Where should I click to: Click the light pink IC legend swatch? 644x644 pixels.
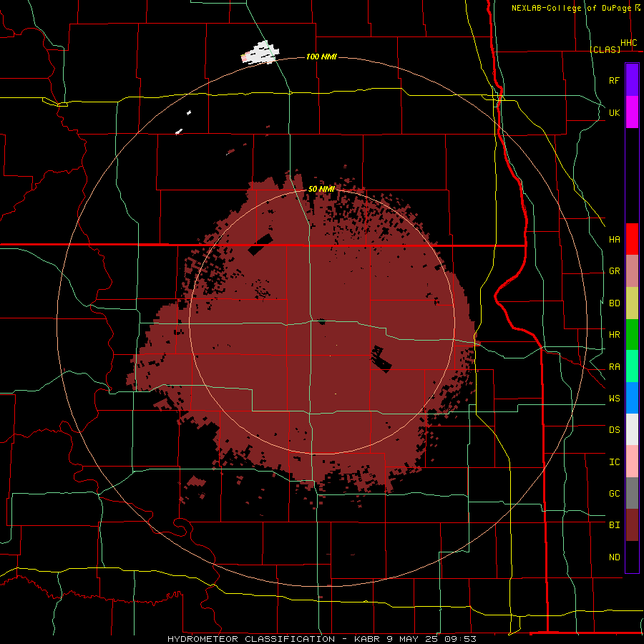[x=632, y=462]
